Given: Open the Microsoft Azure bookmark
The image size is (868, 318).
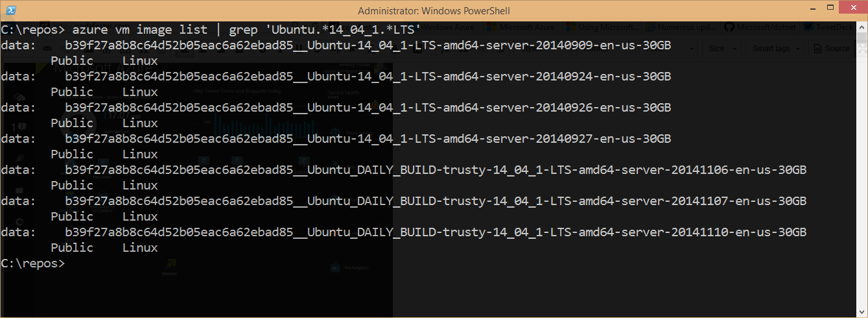Looking at the screenshot, I should (523, 28).
